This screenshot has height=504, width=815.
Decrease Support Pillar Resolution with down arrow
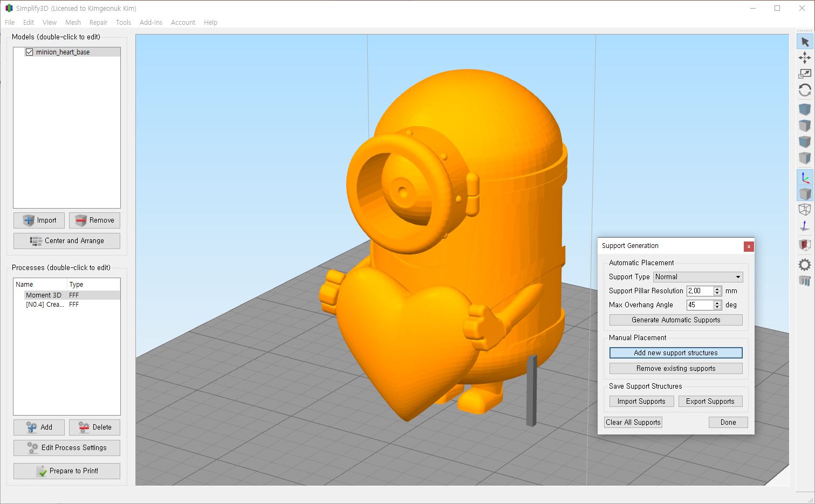717,293
